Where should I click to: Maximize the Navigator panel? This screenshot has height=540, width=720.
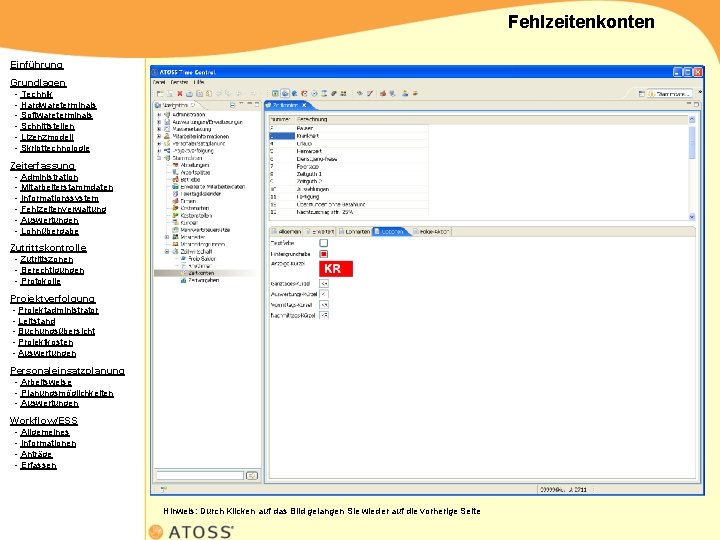(257, 105)
